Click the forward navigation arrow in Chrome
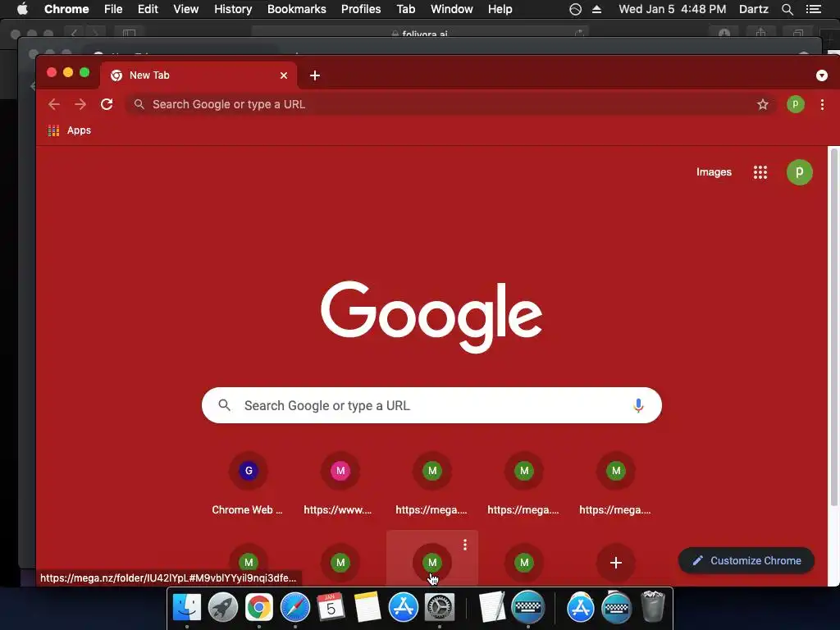This screenshot has height=630, width=840. pyautogui.click(x=80, y=104)
